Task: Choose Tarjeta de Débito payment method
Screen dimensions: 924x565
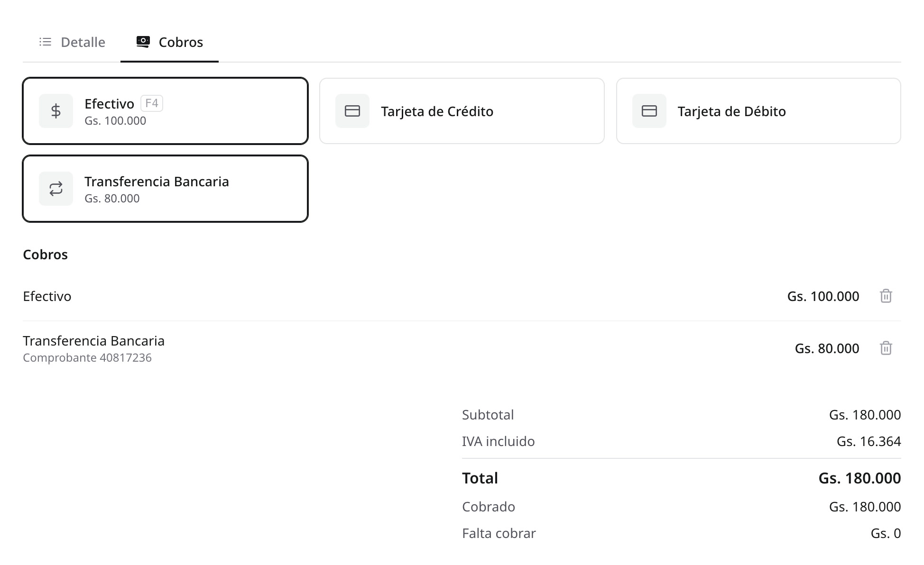Action: (x=758, y=111)
